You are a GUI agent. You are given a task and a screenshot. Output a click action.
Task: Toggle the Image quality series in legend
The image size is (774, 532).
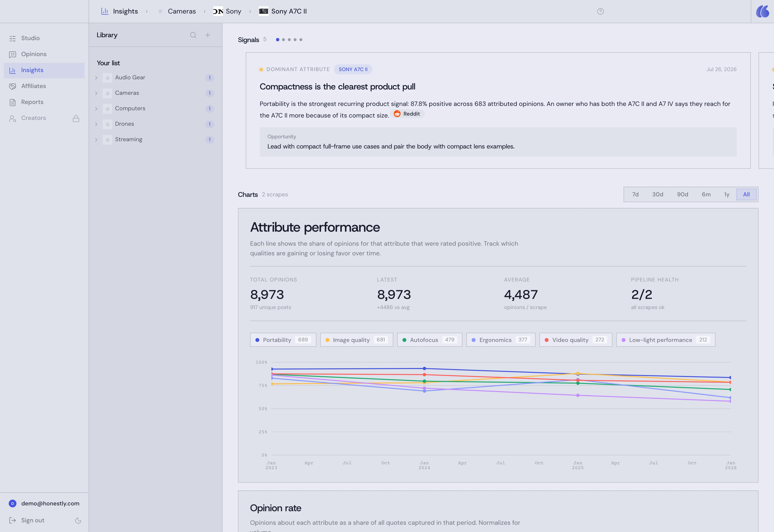pos(357,340)
